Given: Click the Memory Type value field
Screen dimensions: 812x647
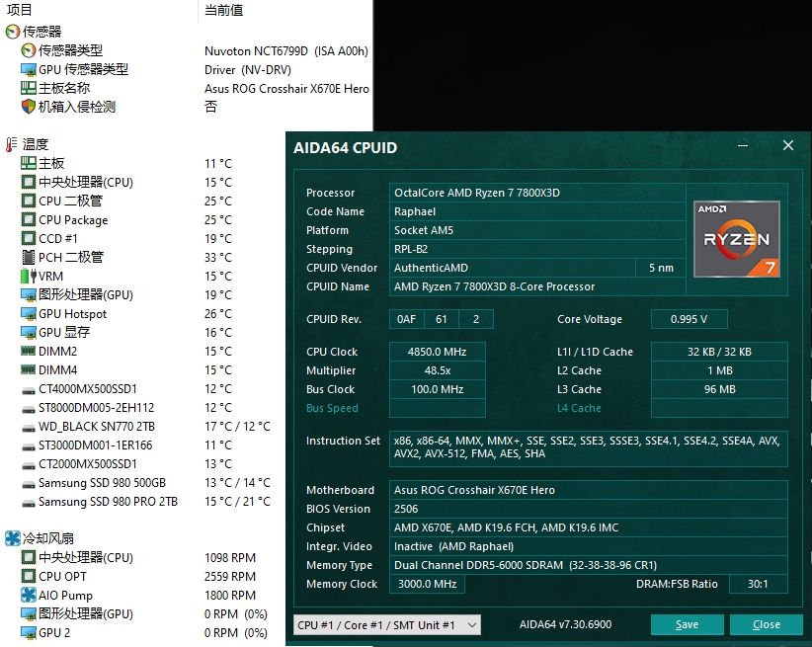Looking at the screenshot, I should (x=589, y=565).
